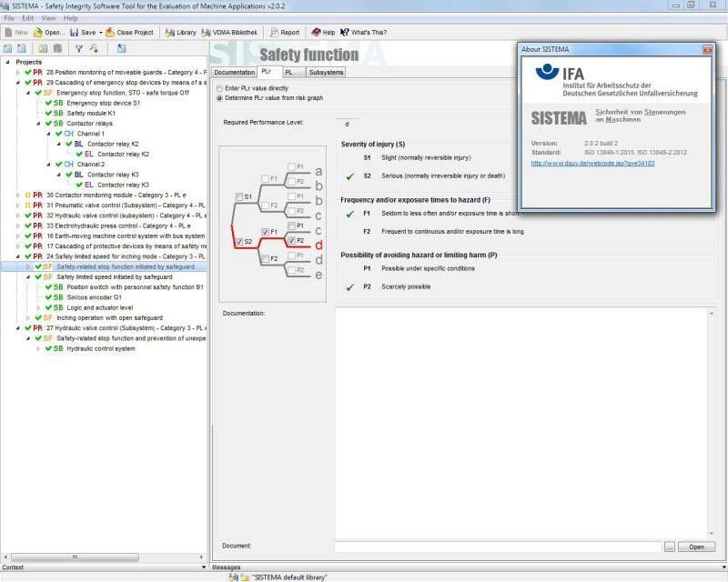Click inside the large Documentation text area
The width and height of the screenshot is (728, 582).
tap(521, 423)
